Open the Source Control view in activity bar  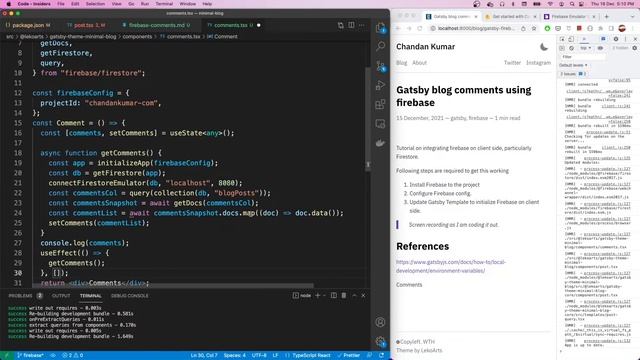tap(380, 65)
